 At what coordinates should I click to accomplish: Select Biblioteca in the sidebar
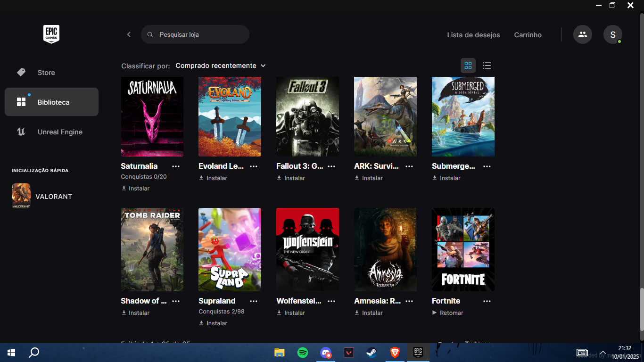tap(51, 102)
